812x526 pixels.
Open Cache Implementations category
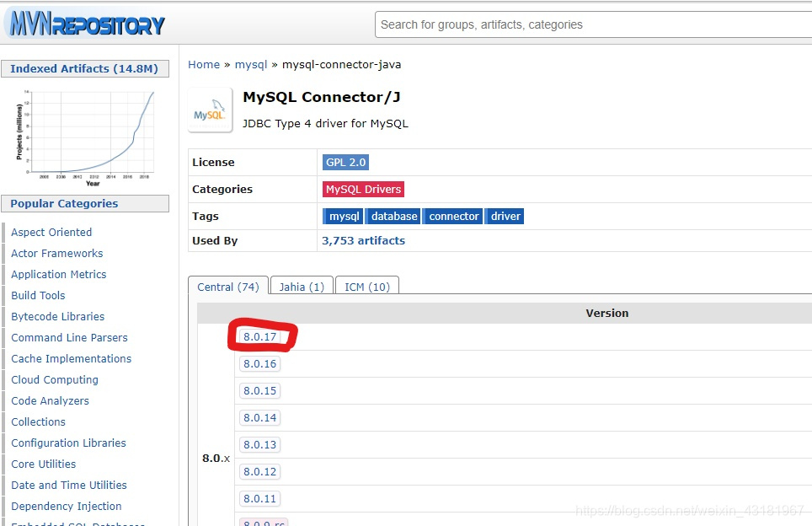[x=71, y=358]
